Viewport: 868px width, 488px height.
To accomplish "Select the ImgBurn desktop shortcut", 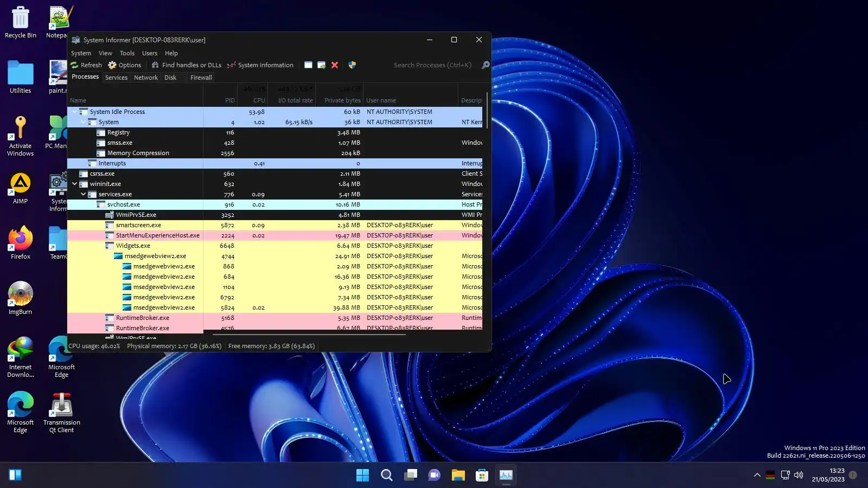I will click(21, 298).
